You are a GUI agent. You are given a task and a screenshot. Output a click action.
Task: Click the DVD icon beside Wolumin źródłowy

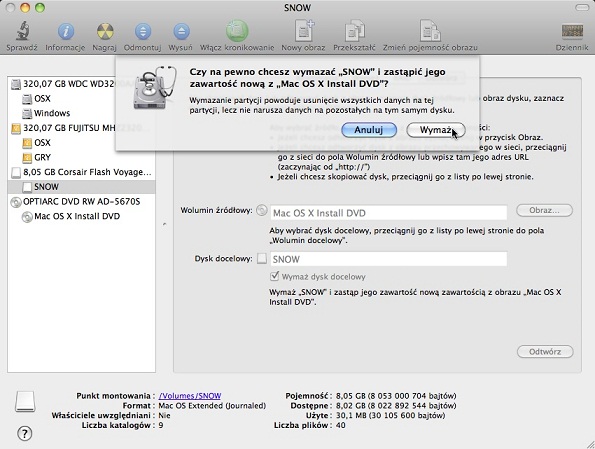tap(261, 210)
